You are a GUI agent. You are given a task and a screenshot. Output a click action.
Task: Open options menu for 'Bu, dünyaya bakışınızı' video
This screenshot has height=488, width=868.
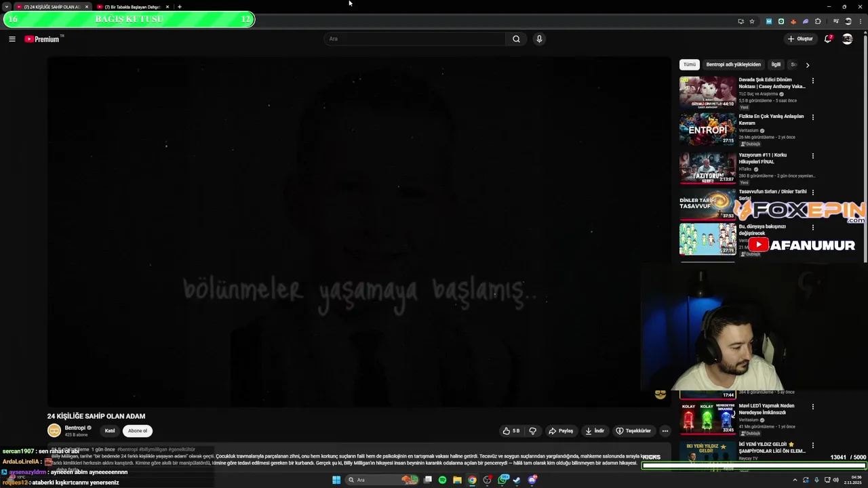(813, 228)
